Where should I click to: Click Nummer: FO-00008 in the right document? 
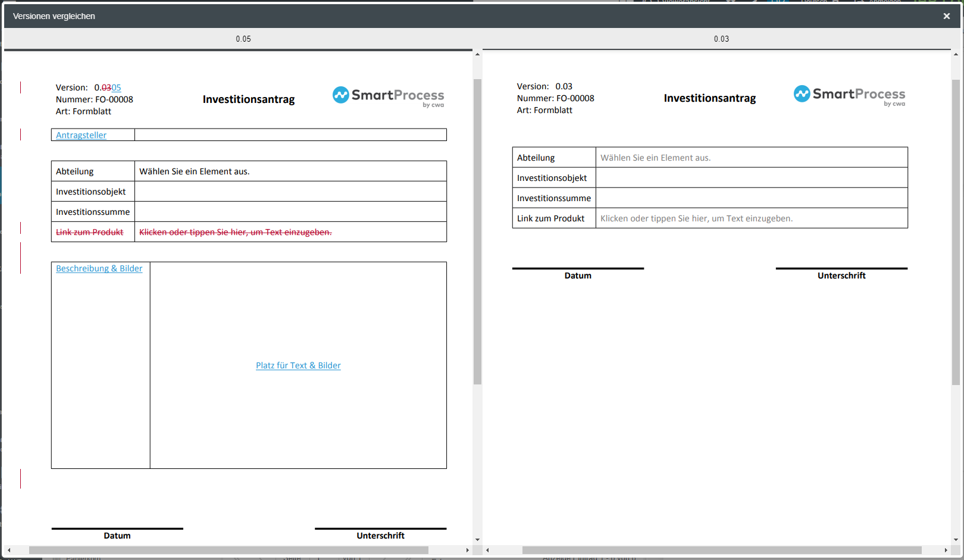(556, 98)
